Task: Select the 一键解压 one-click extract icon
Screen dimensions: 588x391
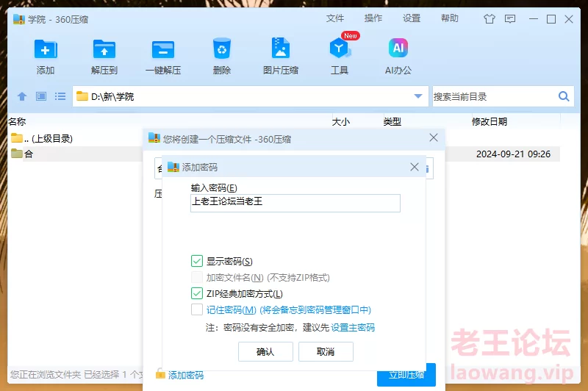Action: tap(163, 50)
